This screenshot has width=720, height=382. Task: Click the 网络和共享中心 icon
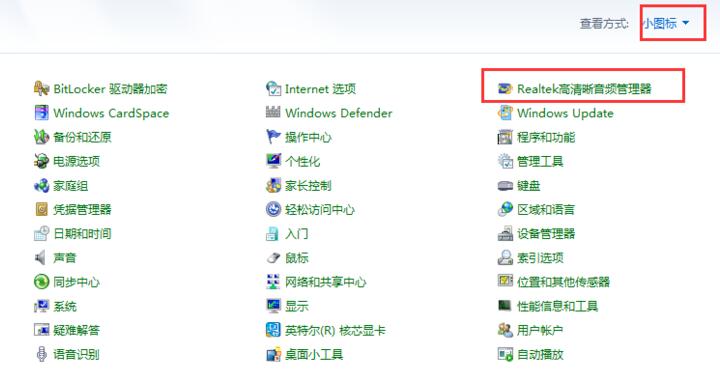(273, 282)
